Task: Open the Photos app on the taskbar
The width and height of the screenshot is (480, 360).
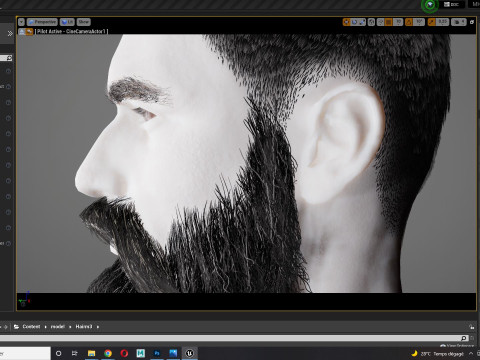Action: click(173, 353)
